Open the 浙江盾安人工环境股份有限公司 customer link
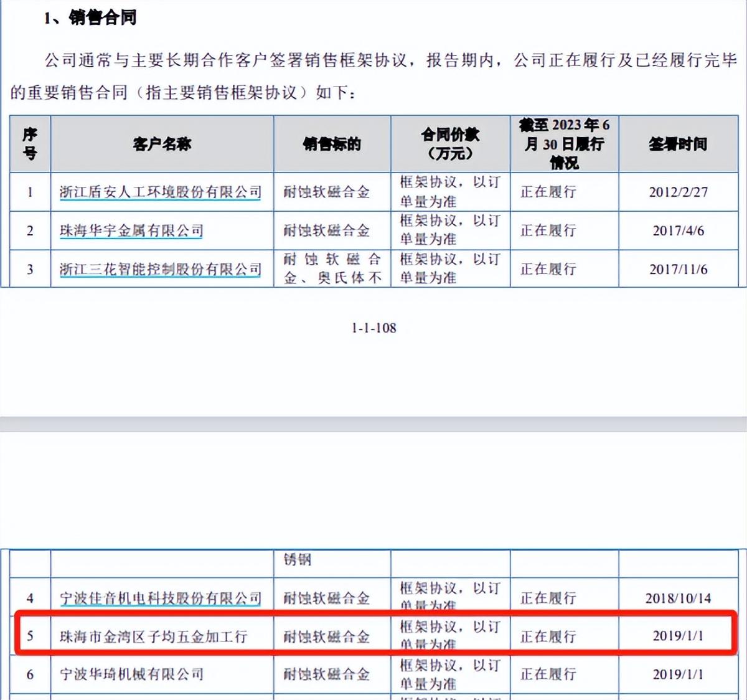Viewport: 747px width, 700px height. [161, 192]
